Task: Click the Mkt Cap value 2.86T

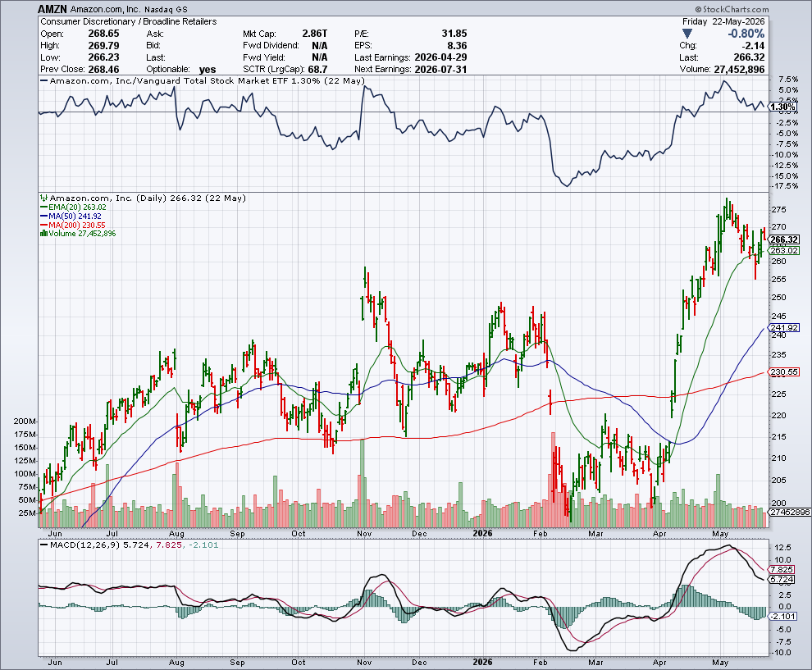Action: click(x=315, y=34)
